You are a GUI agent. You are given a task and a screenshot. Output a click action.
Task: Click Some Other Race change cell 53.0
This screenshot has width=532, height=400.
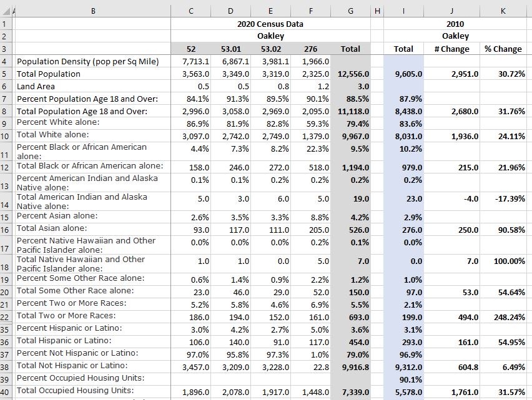click(452, 292)
